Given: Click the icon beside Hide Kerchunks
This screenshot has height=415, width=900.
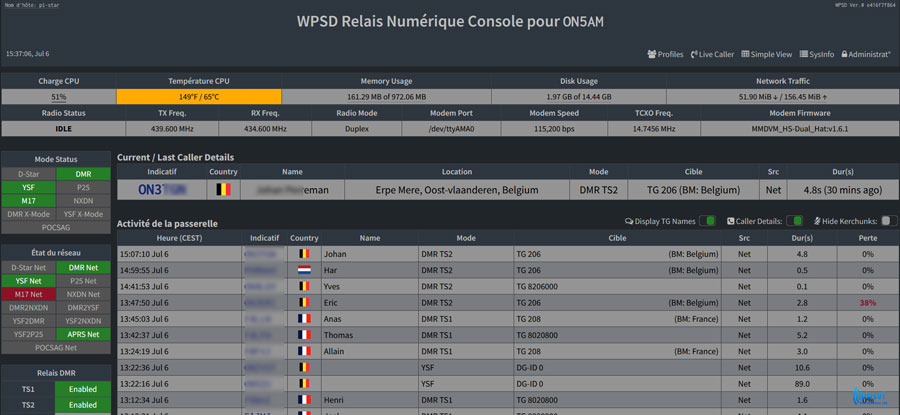Looking at the screenshot, I should (818, 222).
